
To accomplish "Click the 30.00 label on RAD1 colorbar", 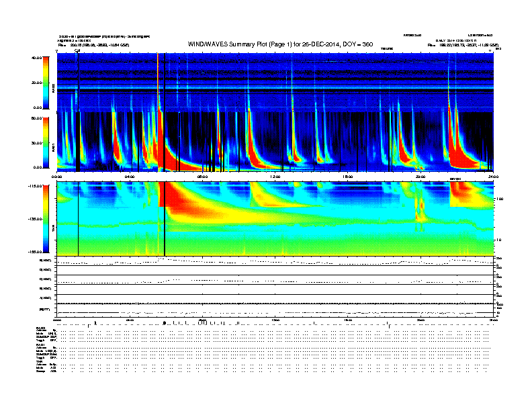I will point(37,143).
